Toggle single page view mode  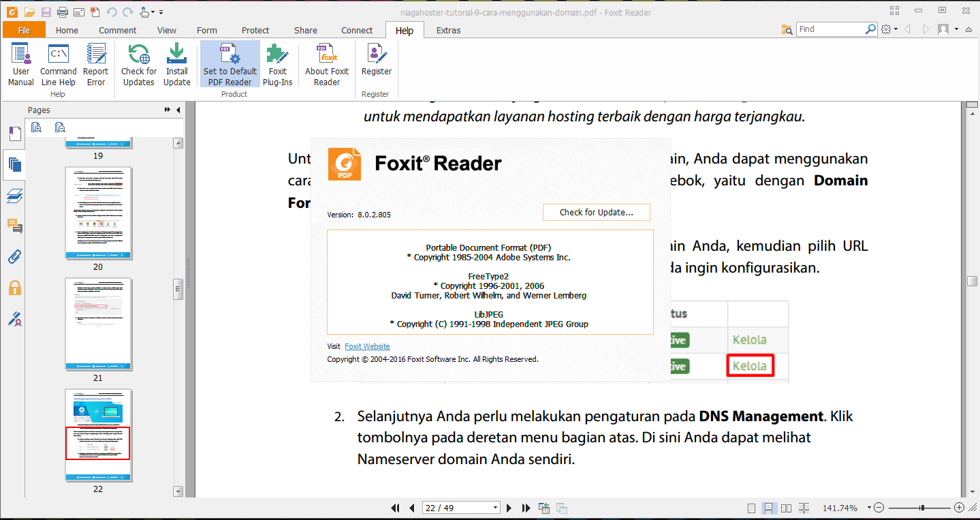751,508
